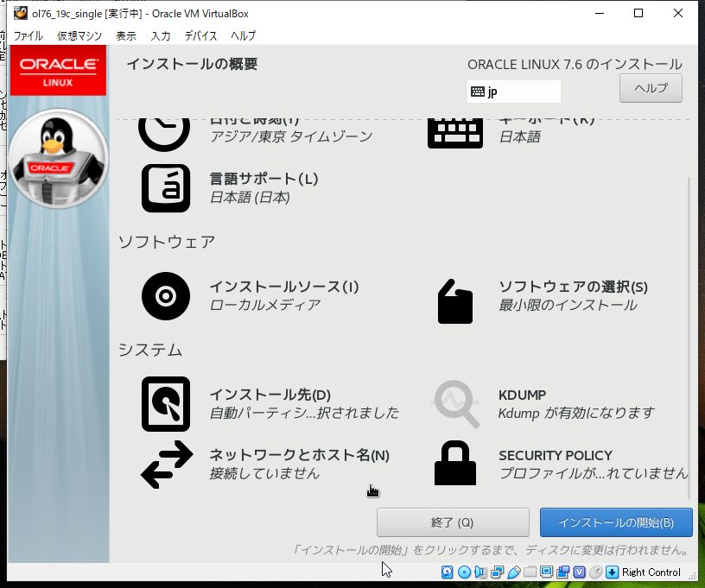
Task: Click the hard disk icon in VirtualBox status bar
Action: pos(446,572)
